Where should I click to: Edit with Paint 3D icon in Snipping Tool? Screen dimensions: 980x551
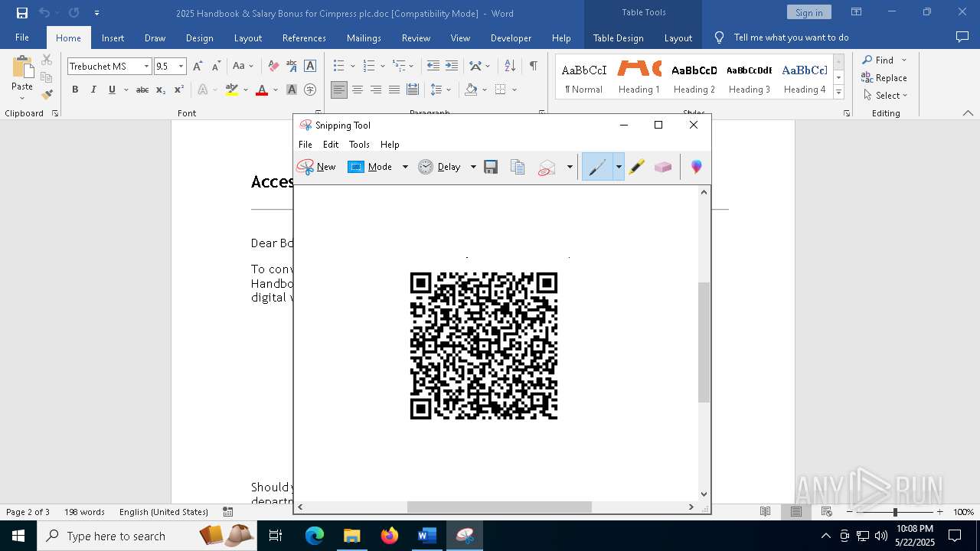[696, 167]
